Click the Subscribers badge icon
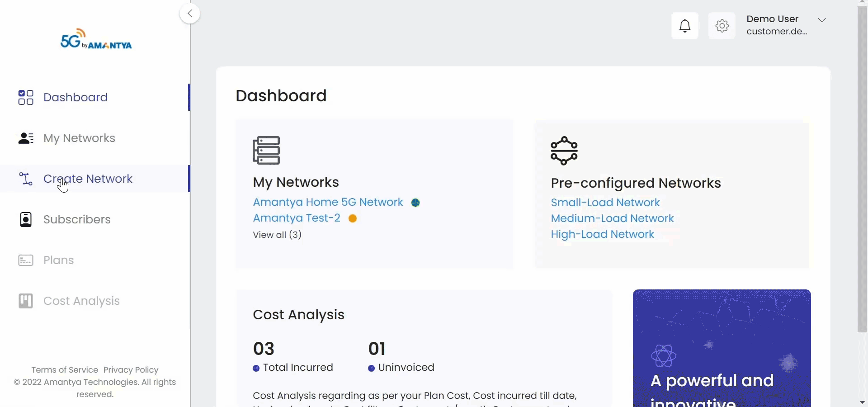 [26, 219]
